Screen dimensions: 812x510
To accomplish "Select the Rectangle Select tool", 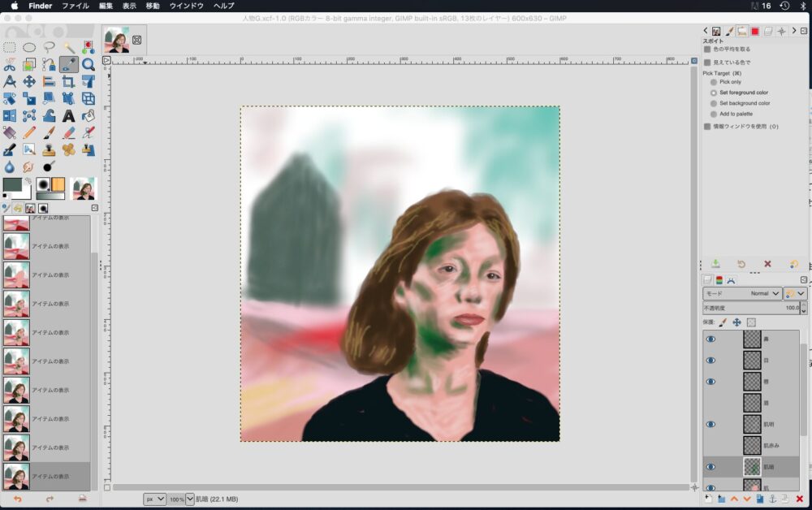I will (10, 47).
